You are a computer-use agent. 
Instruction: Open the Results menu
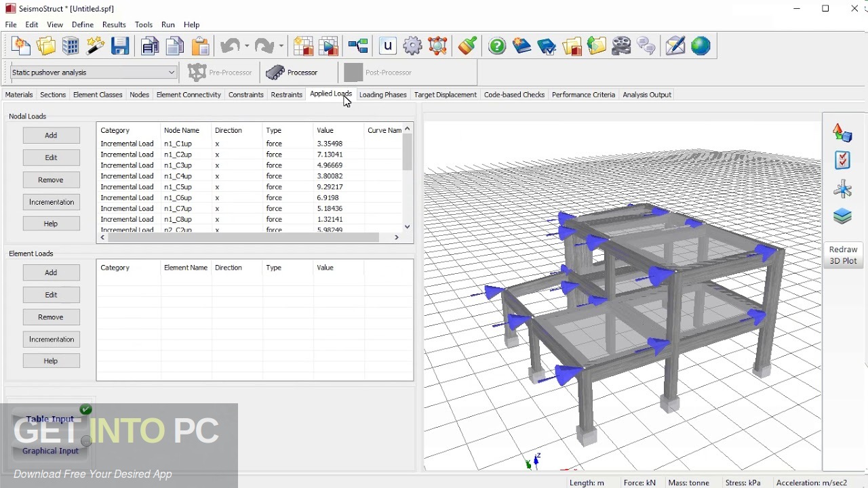[114, 24]
